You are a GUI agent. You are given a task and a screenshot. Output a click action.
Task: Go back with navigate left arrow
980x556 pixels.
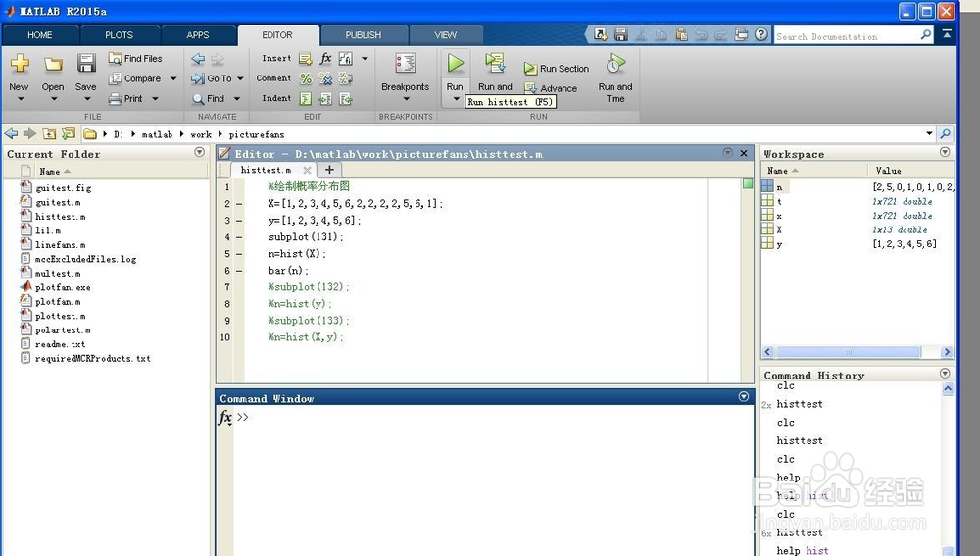click(198, 59)
